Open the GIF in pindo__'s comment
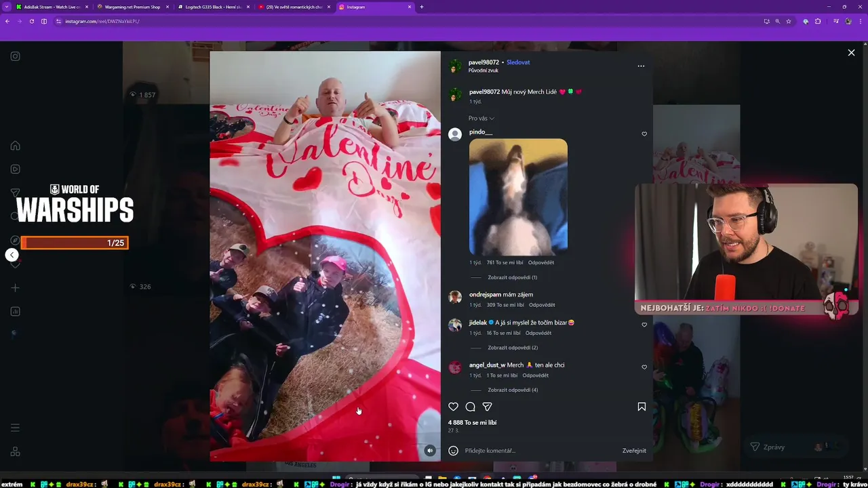868x488 pixels. 518,197
